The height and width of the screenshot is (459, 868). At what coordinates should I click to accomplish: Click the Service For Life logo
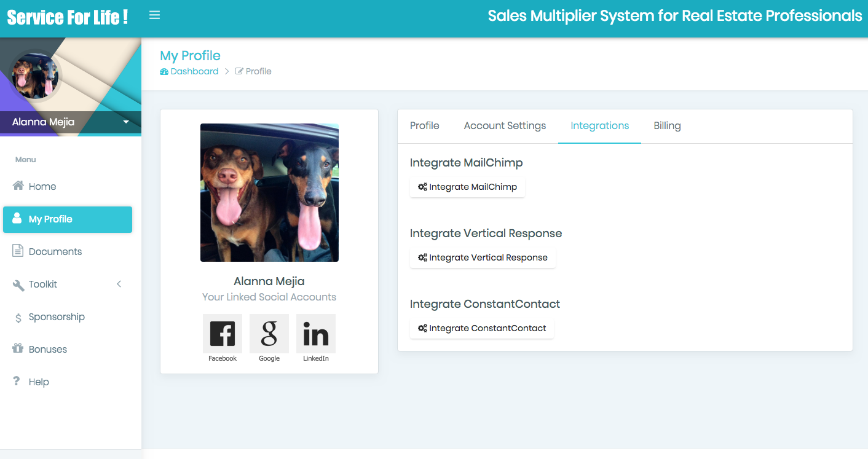(68, 17)
